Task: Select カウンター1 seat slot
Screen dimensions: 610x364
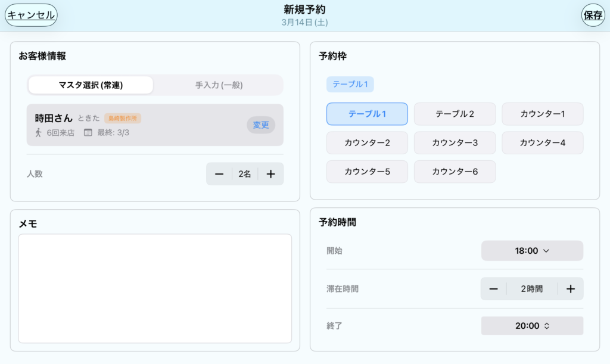Action: coord(542,114)
